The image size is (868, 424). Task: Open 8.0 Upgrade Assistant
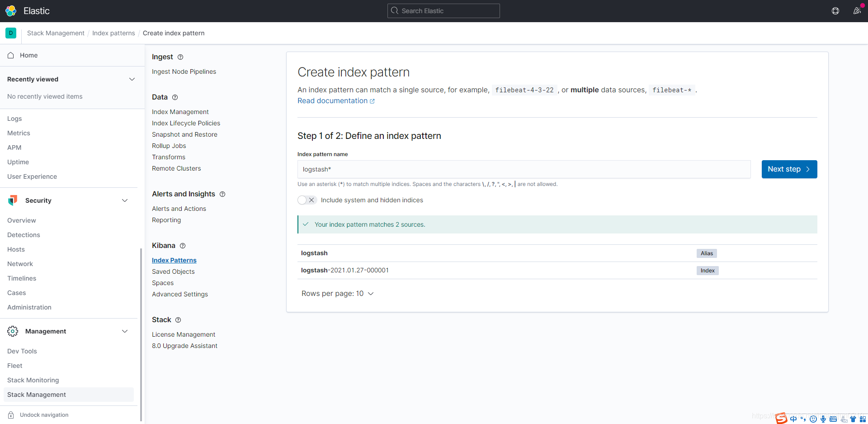[184, 346]
